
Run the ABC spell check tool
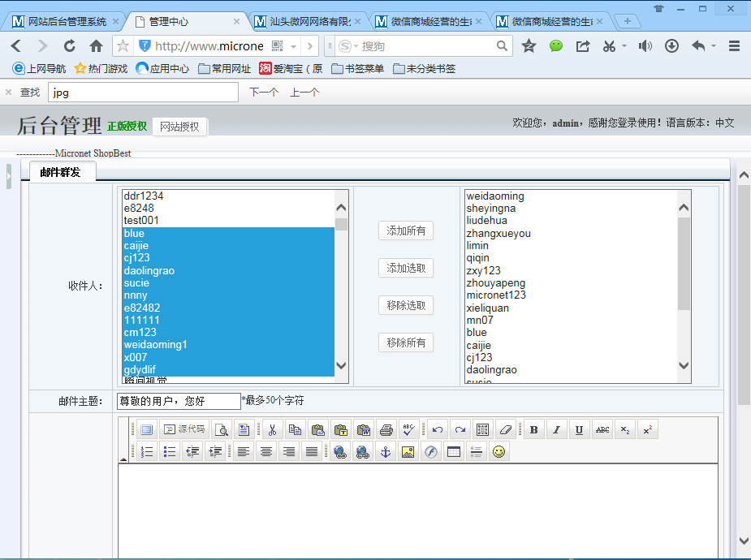pos(408,429)
